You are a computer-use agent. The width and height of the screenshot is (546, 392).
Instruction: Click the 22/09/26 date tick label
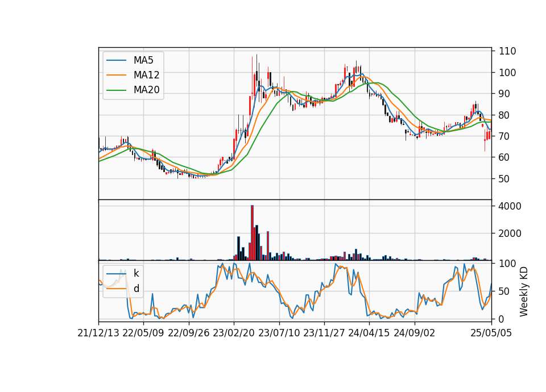coord(189,333)
